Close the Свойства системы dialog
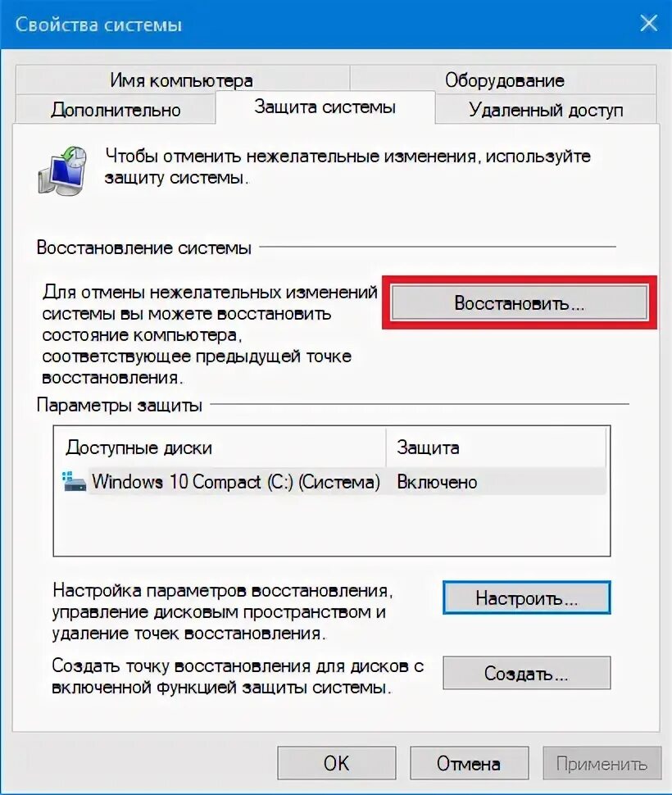Viewport: 672px width, 795px height. (x=648, y=24)
